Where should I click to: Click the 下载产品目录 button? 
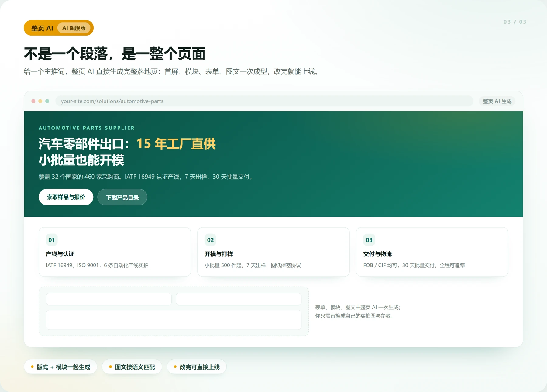click(122, 197)
